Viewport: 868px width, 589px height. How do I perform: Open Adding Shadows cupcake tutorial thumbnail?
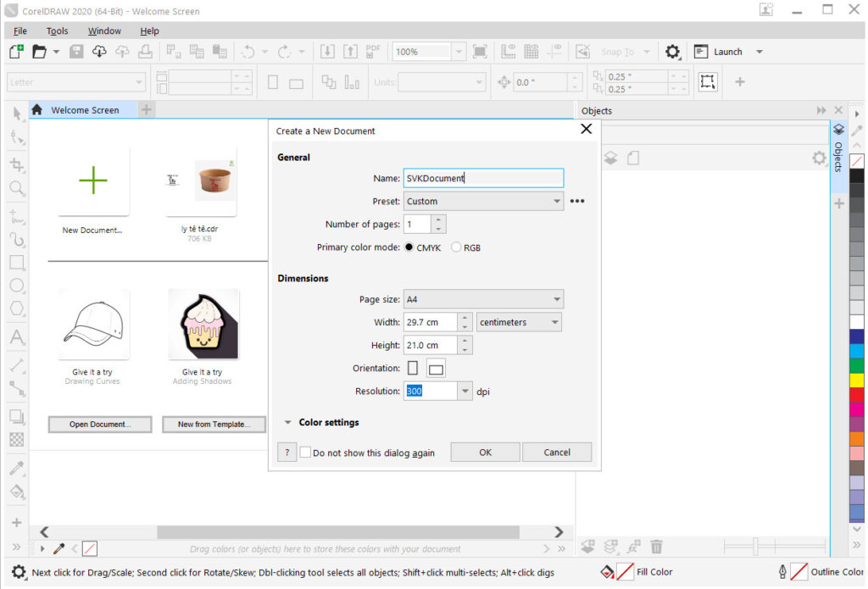click(x=203, y=325)
